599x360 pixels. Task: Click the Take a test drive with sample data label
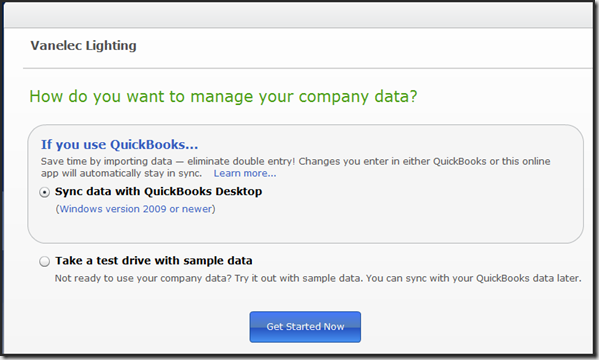(154, 261)
